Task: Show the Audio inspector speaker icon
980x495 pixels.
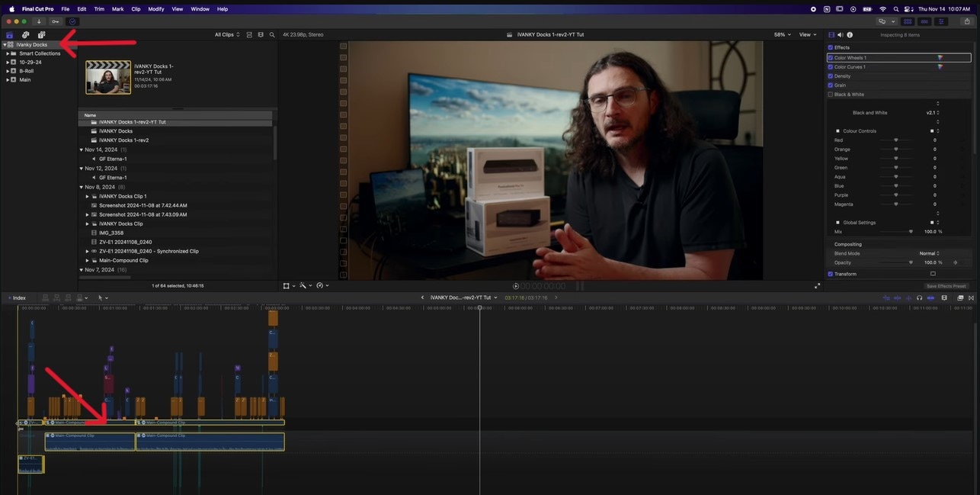Action: [841, 34]
